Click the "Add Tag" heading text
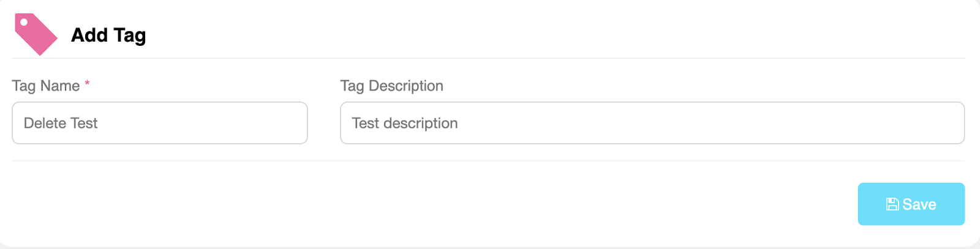 108,35
